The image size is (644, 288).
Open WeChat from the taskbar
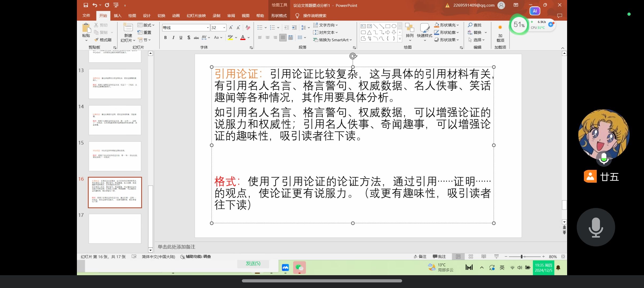[x=299, y=267]
